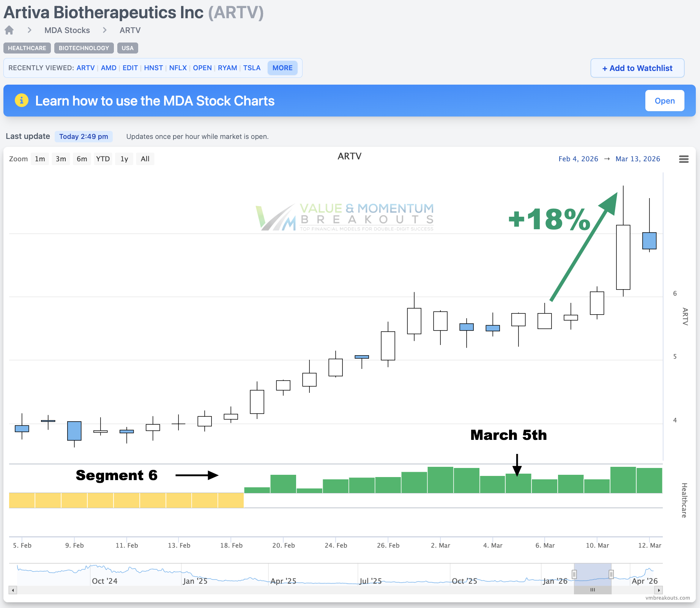Edit the start date Feb 4, 2026

(x=578, y=159)
